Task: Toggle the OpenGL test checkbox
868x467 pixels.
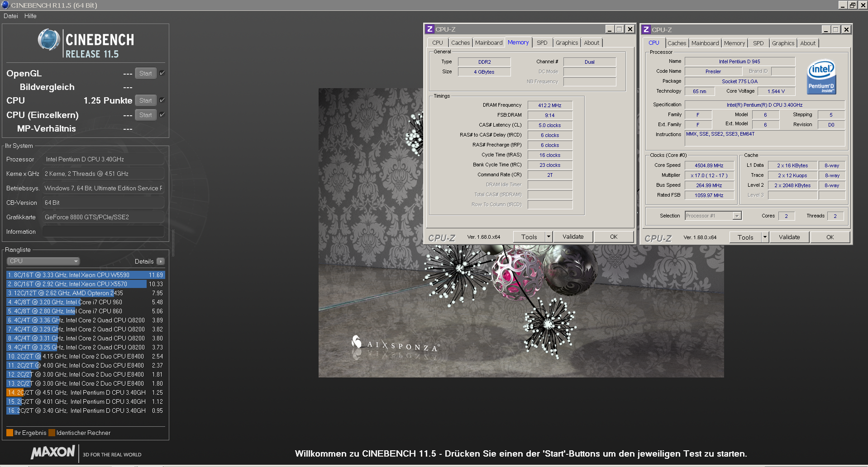Action: pyautogui.click(x=162, y=73)
